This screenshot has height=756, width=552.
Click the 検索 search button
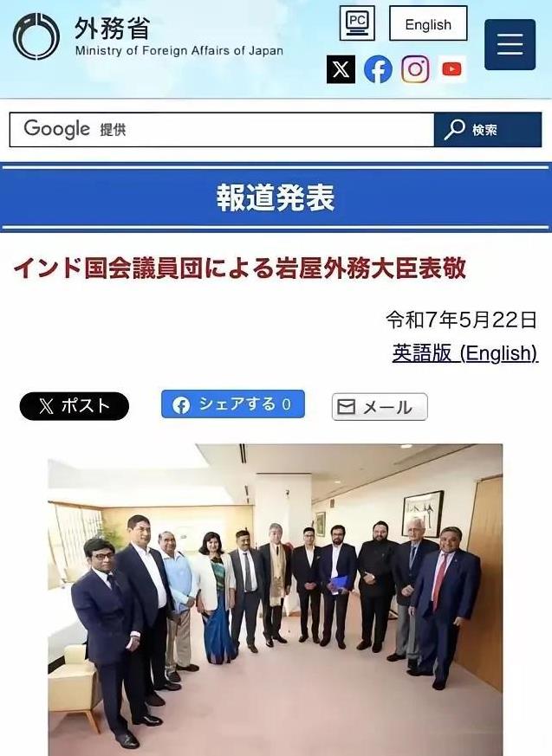pos(488,129)
